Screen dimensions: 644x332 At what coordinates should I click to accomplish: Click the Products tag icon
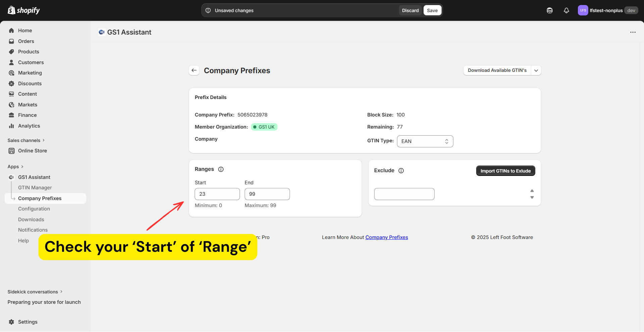click(x=11, y=52)
